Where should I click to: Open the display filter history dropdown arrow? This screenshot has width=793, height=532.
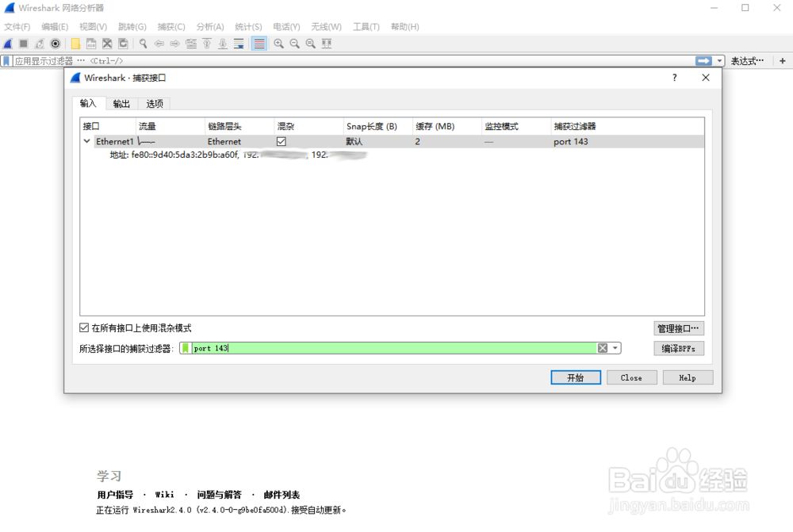(719, 61)
